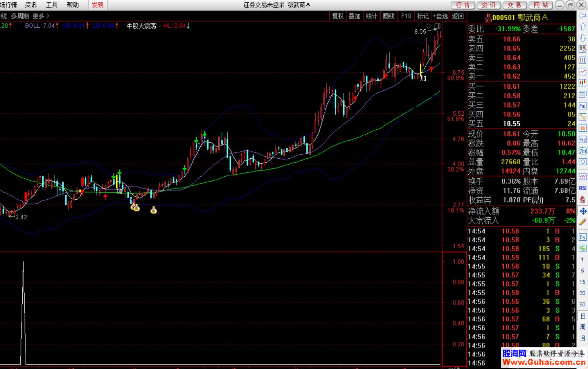
Task: Switch to 60-minute period
Action: [x=582, y=305]
